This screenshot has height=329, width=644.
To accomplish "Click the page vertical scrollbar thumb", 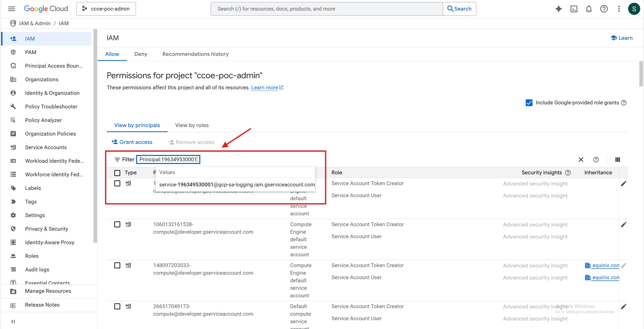I will (641, 74).
